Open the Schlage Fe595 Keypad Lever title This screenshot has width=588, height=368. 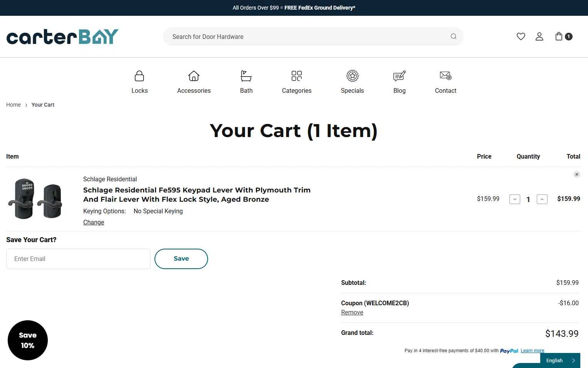click(197, 194)
